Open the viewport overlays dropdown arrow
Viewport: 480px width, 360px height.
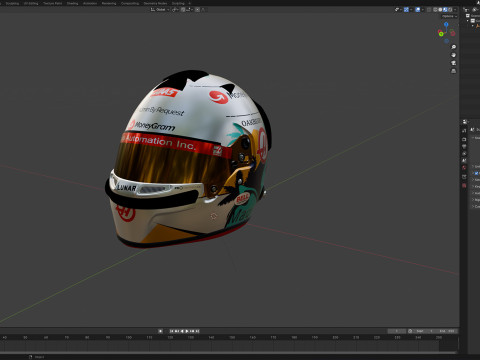click(x=423, y=10)
